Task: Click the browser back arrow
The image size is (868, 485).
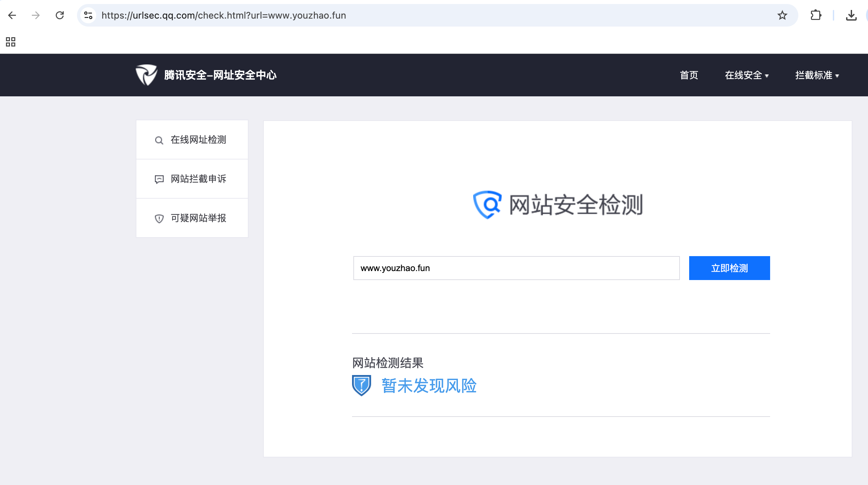Action: (12, 15)
